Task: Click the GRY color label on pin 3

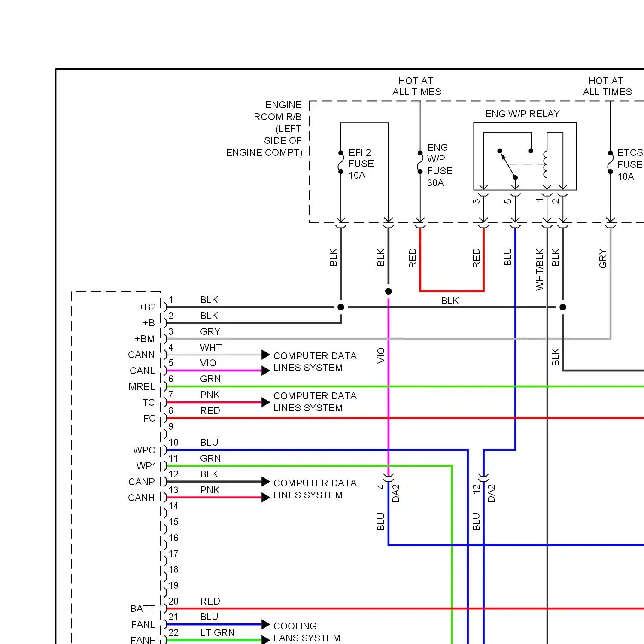Action: 210,331
